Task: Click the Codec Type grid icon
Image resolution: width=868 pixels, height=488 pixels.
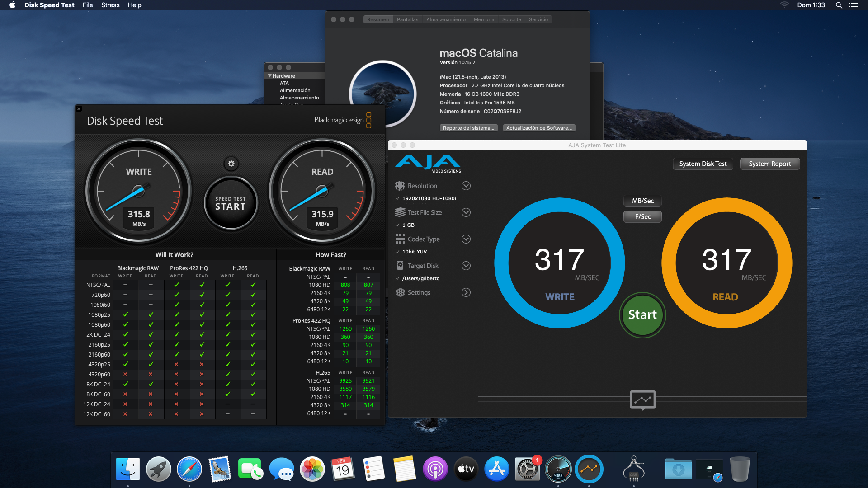Action: (x=400, y=239)
